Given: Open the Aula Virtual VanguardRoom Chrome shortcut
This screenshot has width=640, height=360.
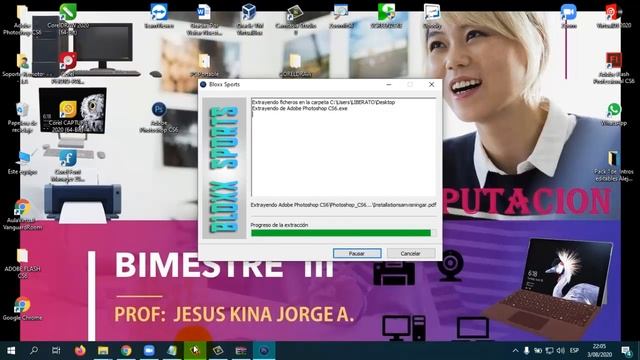Looking at the screenshot, I should pos(22,216).
